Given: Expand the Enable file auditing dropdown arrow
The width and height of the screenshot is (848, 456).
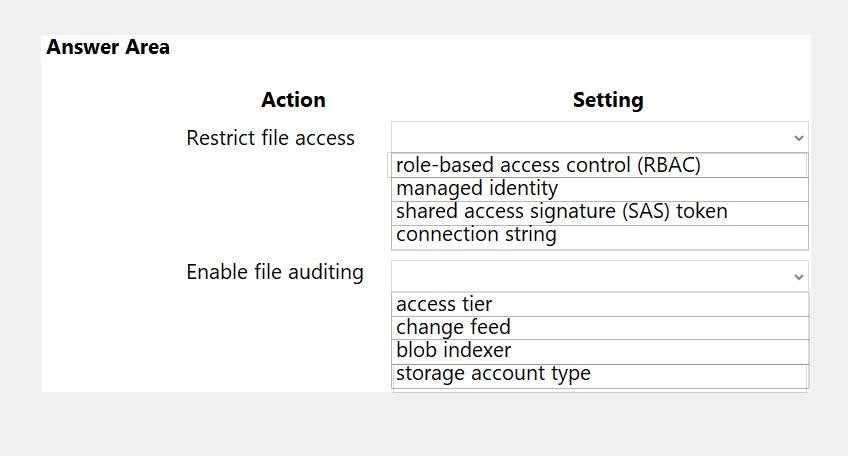Looking at the screenshot, I should click(x=798, y=277).
